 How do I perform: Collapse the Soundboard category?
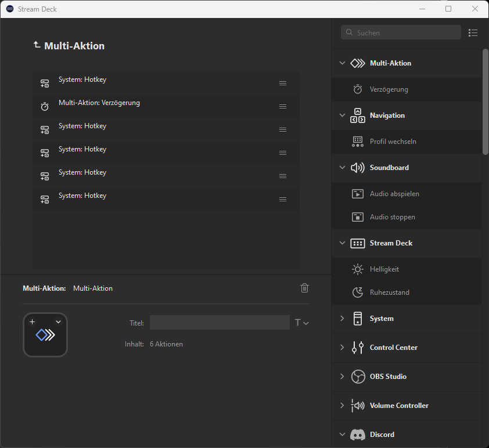tap(342, 168)
